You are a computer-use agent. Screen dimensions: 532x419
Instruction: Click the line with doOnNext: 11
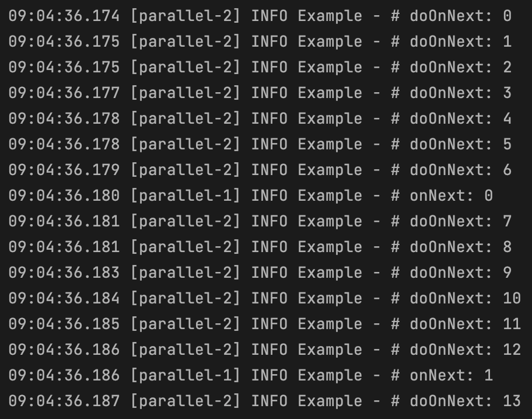pyautogui.click(x=265, y=324)
